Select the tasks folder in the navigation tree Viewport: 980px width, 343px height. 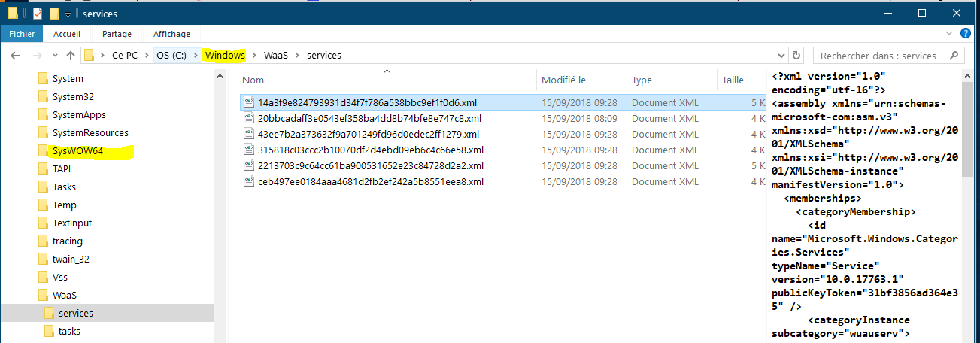pos(69,331)
